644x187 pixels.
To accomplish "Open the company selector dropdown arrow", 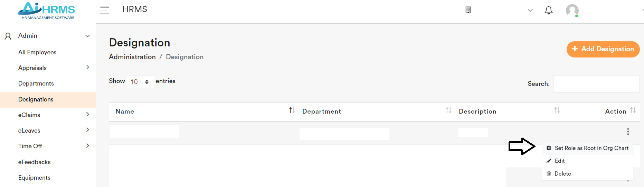I will point(530,10).
